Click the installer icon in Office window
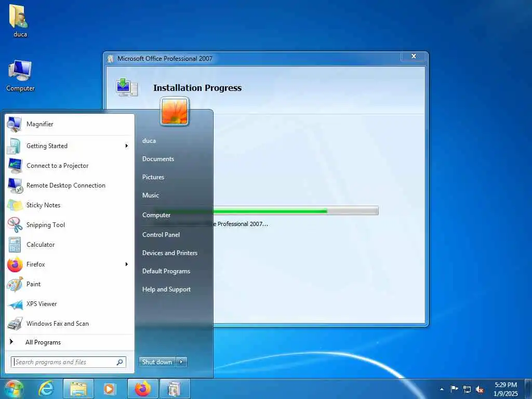532x399 pixels. (127, 87)
